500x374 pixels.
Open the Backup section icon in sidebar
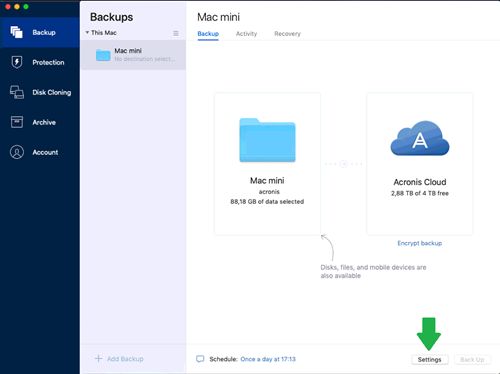tap(16, 32)
